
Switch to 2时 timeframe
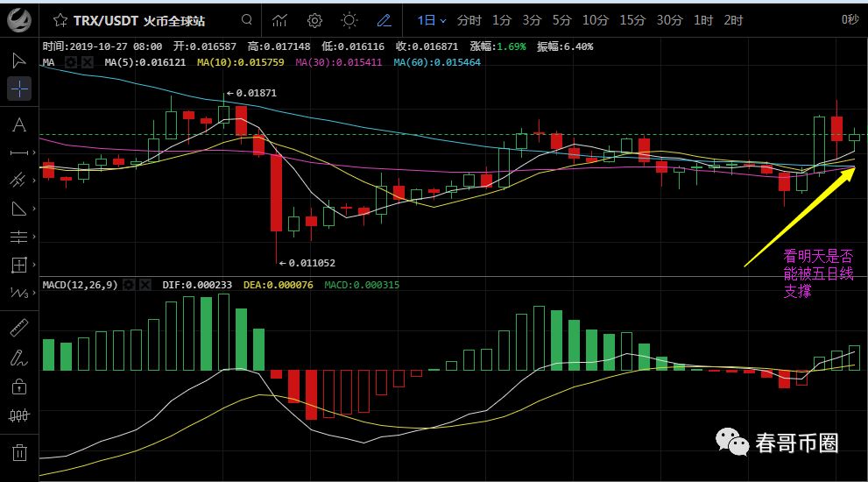pyautogui.click(x=733, y=20)
